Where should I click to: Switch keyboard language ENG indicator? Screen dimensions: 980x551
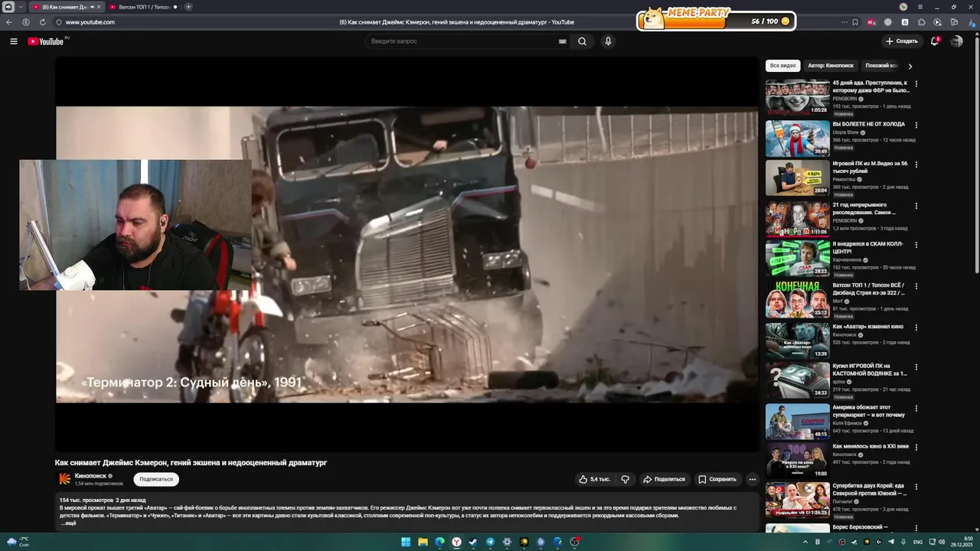tap(918, 542)
